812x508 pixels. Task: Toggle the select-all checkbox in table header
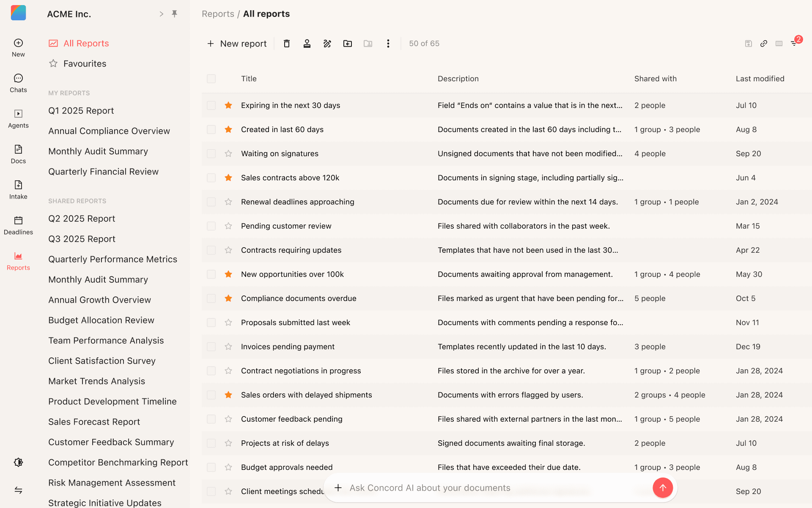click(211, 79)
